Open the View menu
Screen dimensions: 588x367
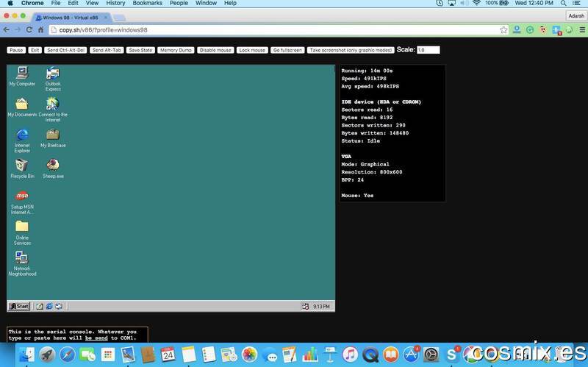pyautogui.click(x=92, y=3)
